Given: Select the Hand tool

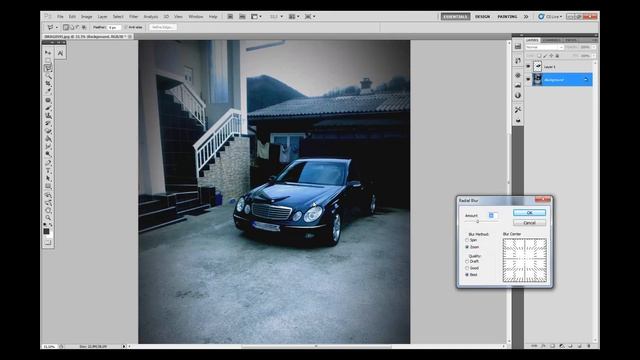Looking at the screenshot, I should (48, 211).
